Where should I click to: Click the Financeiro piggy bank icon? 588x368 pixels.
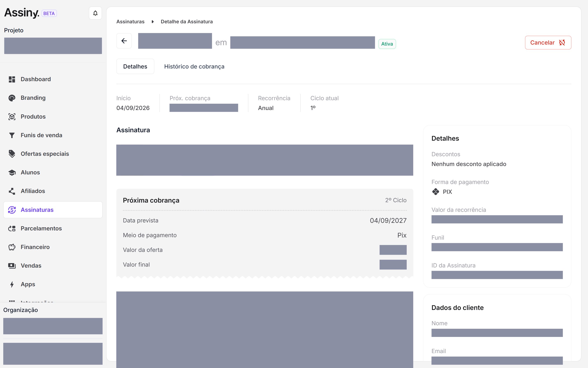point(12,247)
